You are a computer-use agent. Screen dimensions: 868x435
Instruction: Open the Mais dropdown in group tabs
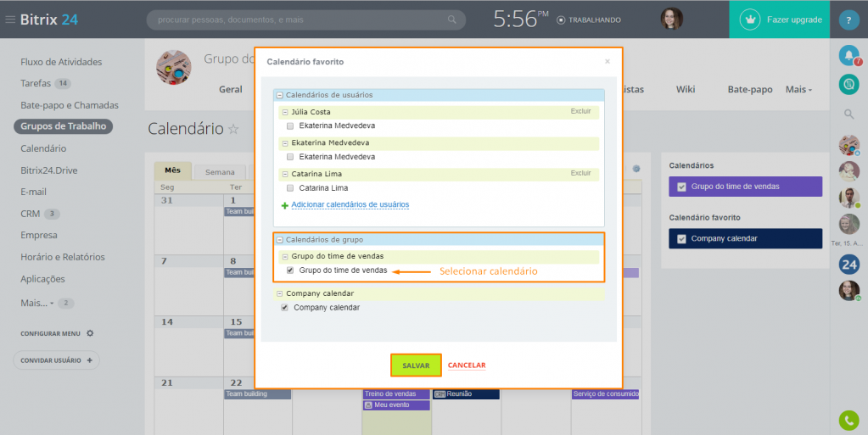click(x=798, y=89)
